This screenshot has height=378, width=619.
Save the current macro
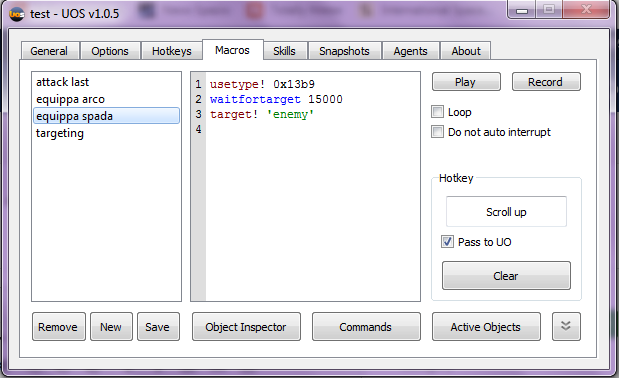click(x=158, y=327)
